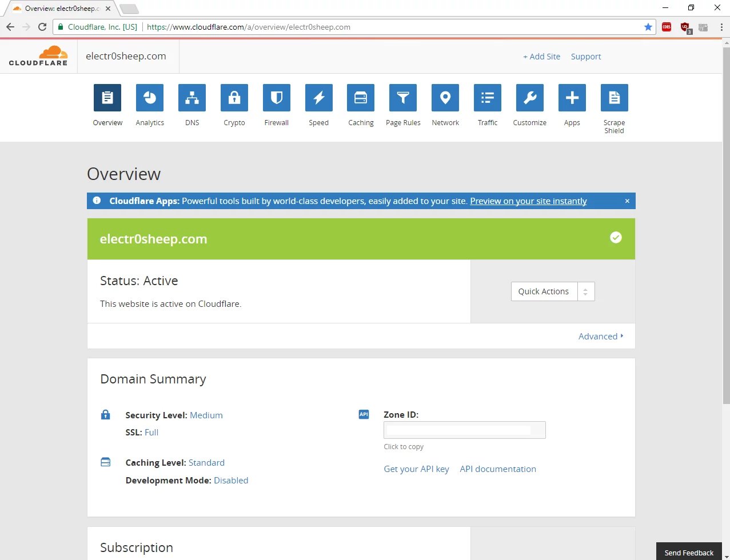Open the Caching settings icon
This screenshot has width=730, height=560.
(x=361, y=98)
